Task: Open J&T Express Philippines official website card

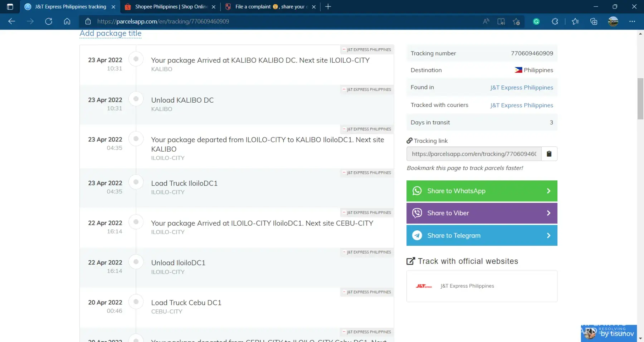Action: point(482,286)
